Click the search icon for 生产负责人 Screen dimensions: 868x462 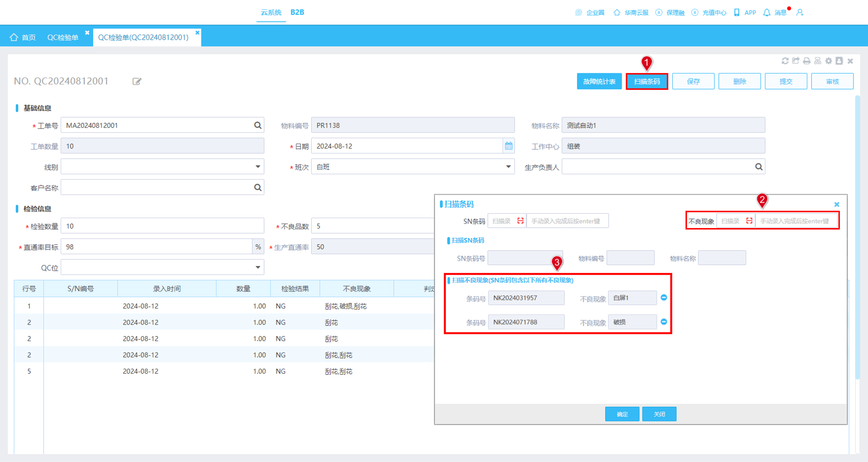[759, 167]
